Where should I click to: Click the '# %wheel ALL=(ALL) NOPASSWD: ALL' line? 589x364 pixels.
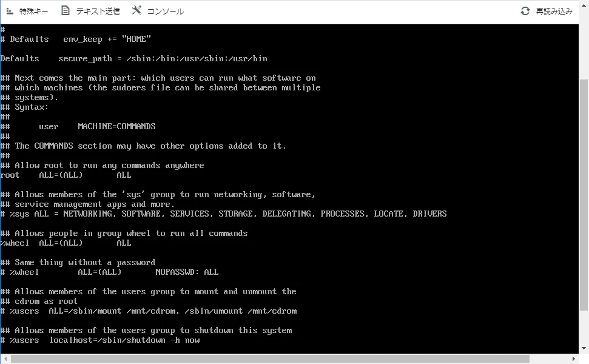pyautogui.click(x=109, y=272)
